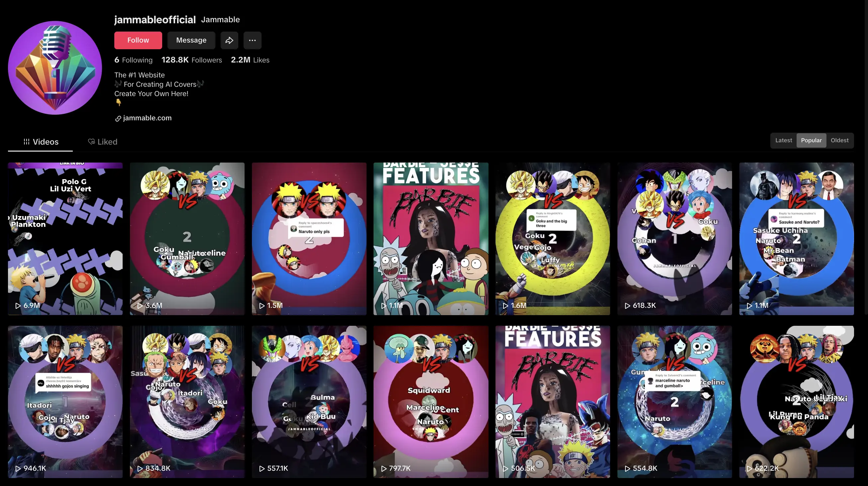Sort videos by Latest
The width and height of the screenshot is (868, 486).
[x=783, y=141]
